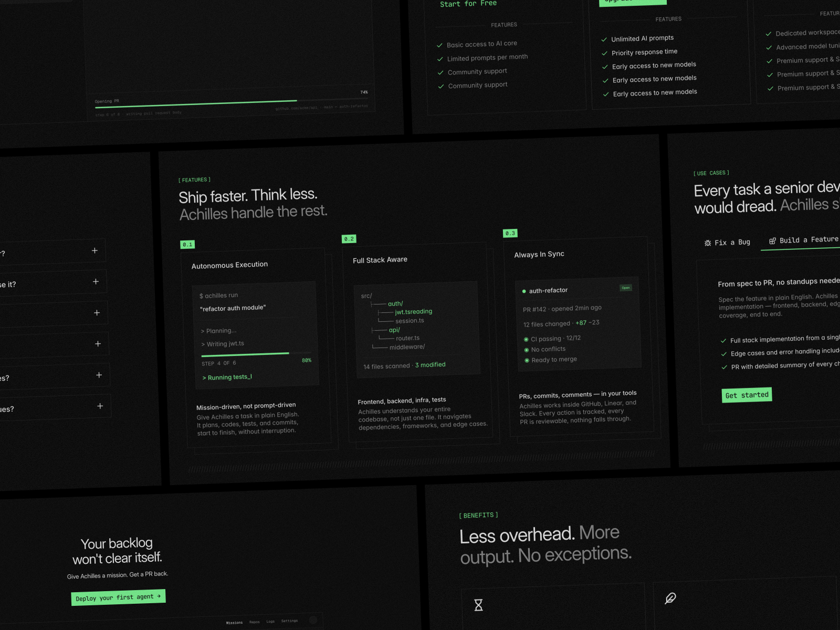The image size is (840, 630).
Task: Click the 74% progress value
Action: (364, 92)
